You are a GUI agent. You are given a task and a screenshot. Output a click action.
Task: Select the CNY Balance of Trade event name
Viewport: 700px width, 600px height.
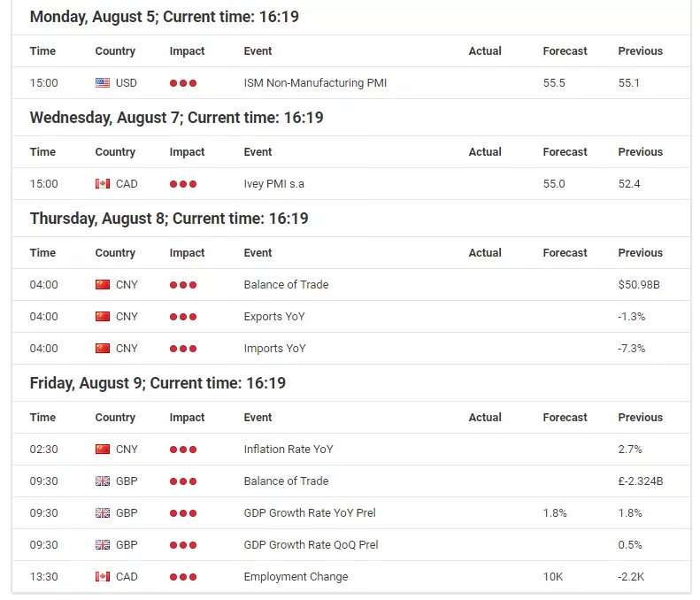tap(286, 285)
